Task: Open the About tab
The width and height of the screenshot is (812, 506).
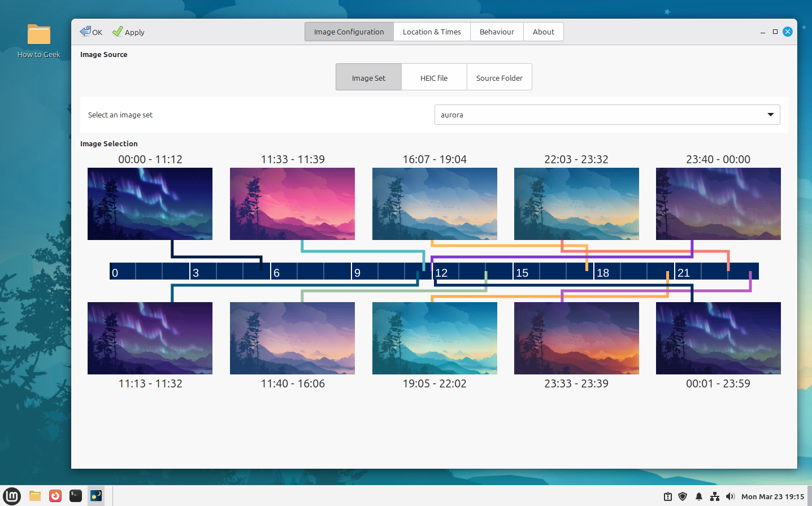Action: [544, 32]
